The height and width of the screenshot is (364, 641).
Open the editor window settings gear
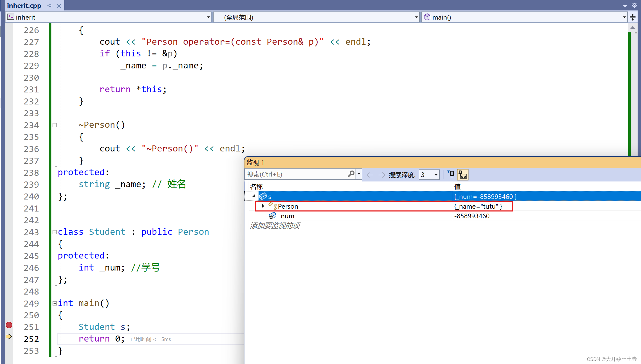click(x=634, y=5)
